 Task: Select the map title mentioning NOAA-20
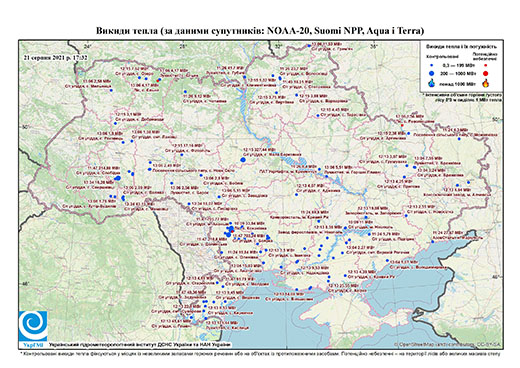(260, 31)
